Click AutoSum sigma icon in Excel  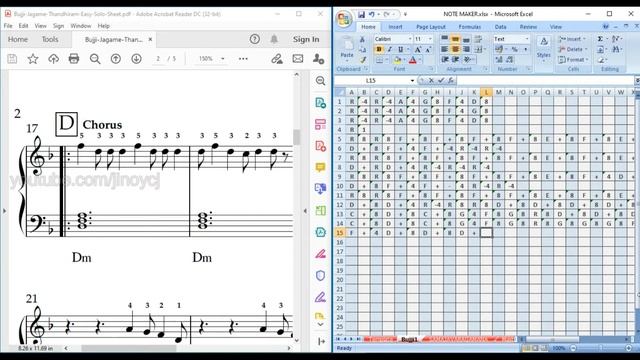point(600,39)
